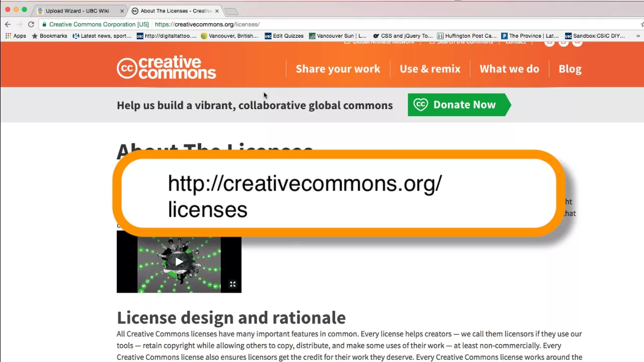Open the Bookmarks star folder
Viewport: 644px width, 362px height.
coord(49,36)
